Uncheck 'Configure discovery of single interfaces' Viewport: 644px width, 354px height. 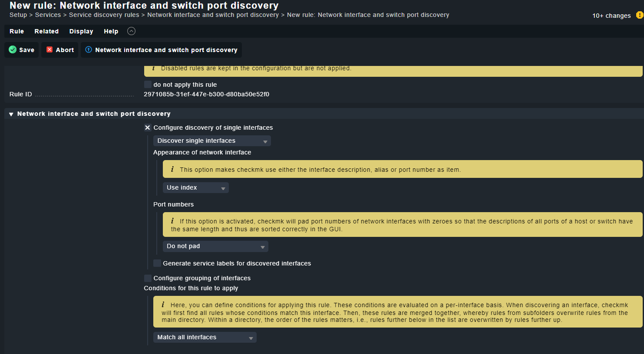pyautogui.click(x=148, y=128)
